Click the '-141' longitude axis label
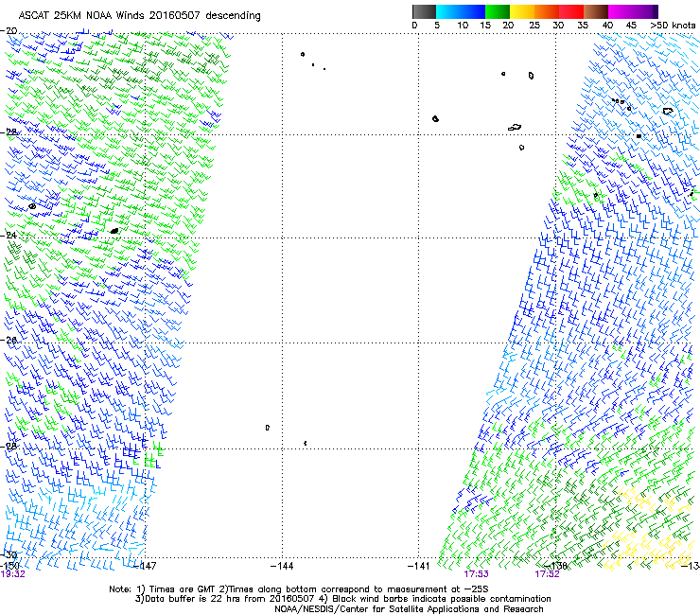This screenshot has height=615, width=700. tap(419, 566)
